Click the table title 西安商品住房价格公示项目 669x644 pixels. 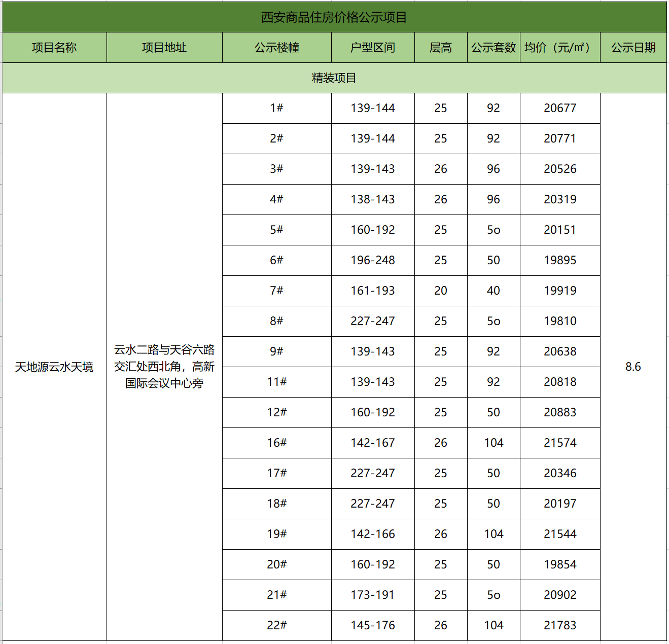click(x=334, y=17)
